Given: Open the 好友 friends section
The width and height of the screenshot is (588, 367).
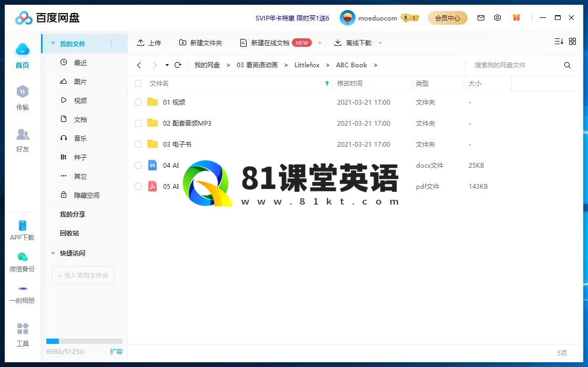Looking at the screenshot, I should 23,140.
